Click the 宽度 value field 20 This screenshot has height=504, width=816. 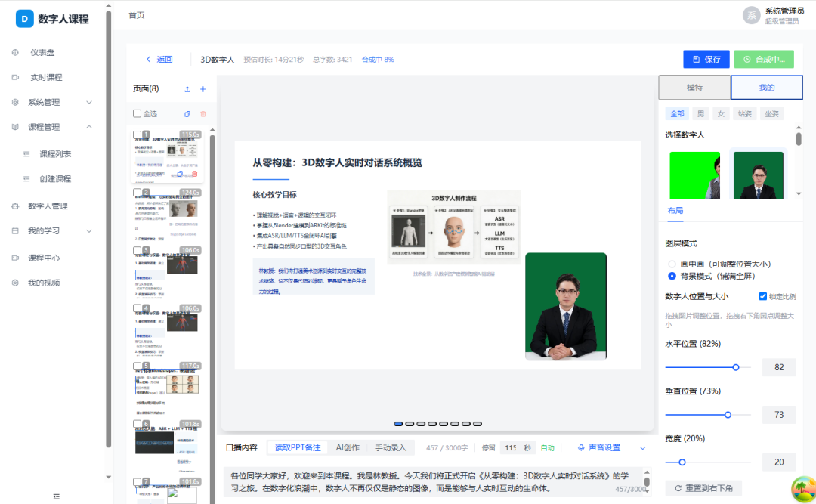coord(779,462)
